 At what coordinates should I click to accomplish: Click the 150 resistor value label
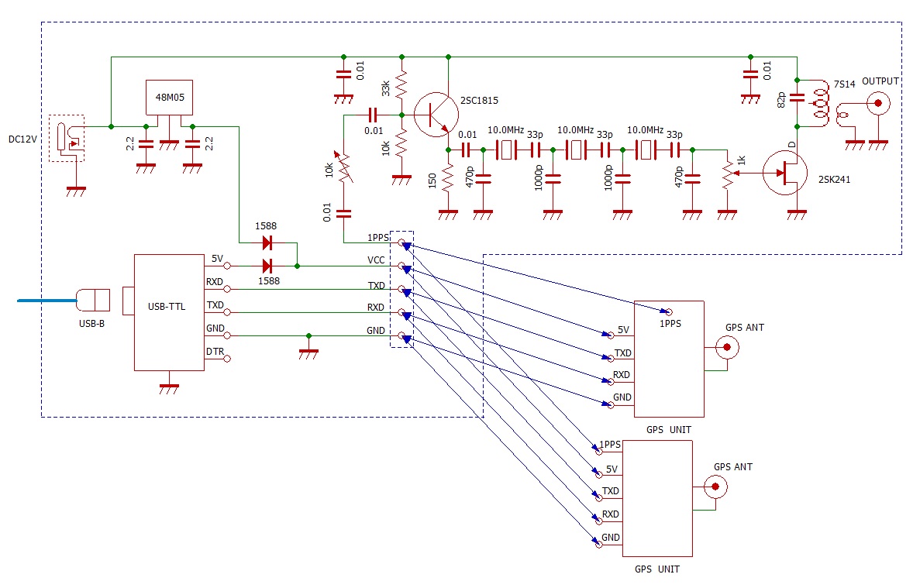432,180
